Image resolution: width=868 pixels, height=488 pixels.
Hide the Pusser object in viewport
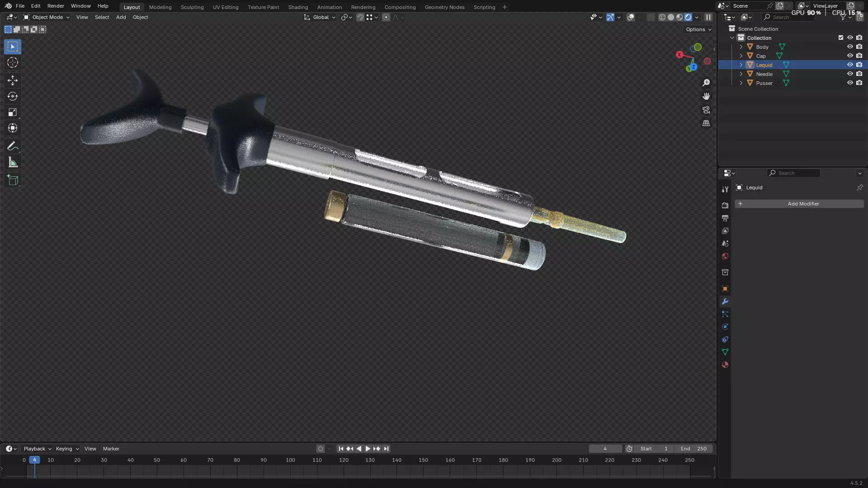pyautogui.click(x=850, y=83)
